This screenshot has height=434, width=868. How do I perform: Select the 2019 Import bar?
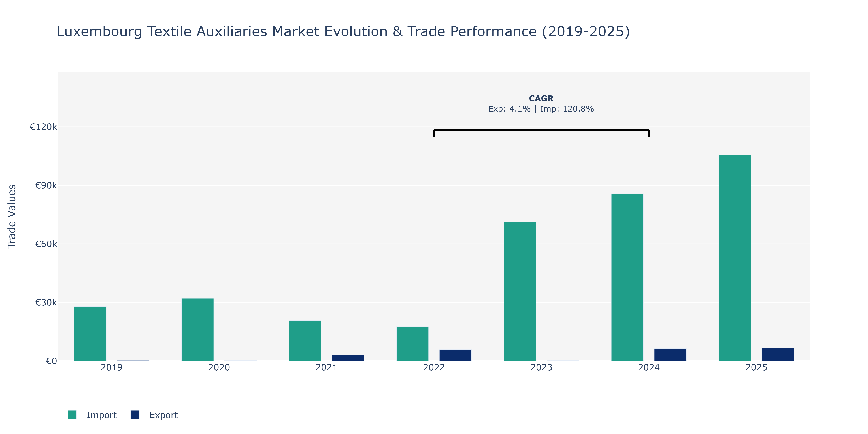pos(90,334)
